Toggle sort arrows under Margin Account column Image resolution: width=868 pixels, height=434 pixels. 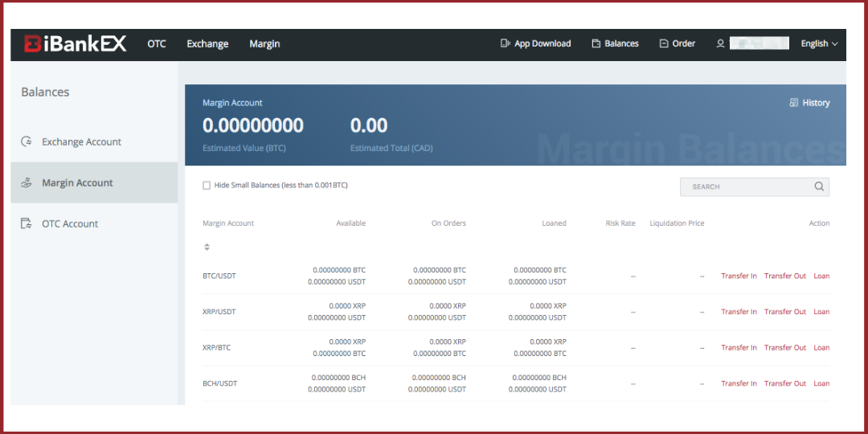point(207,247)
